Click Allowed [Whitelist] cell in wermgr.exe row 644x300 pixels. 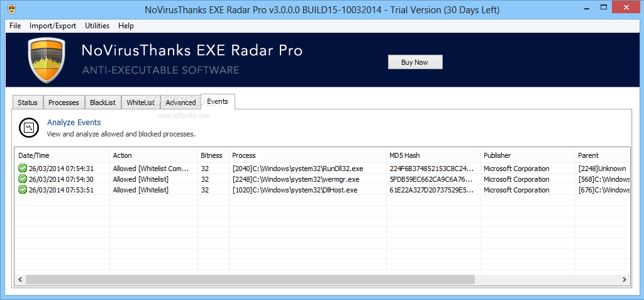point(140,179)
